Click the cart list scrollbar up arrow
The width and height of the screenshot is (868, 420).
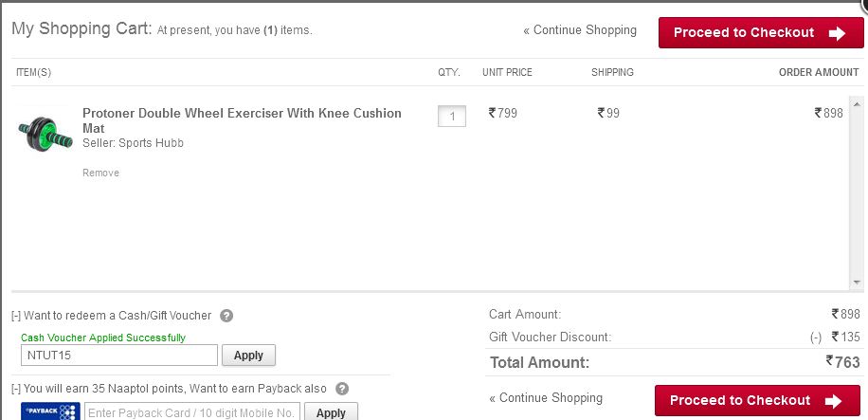(x=857, y=104)
